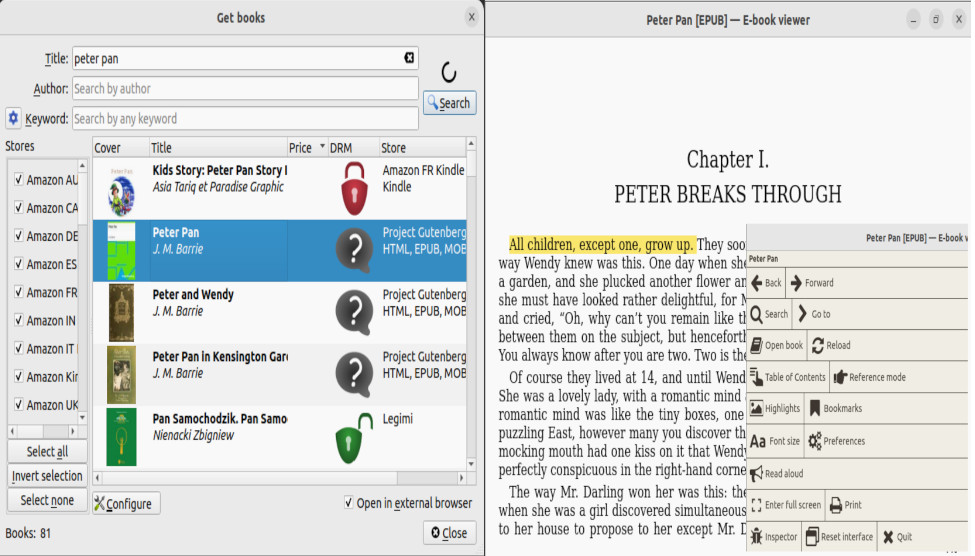Select the Kids Story: Peter Pan Story title
The width and height of the screenshot is (975, 556).
click(220, 170)
